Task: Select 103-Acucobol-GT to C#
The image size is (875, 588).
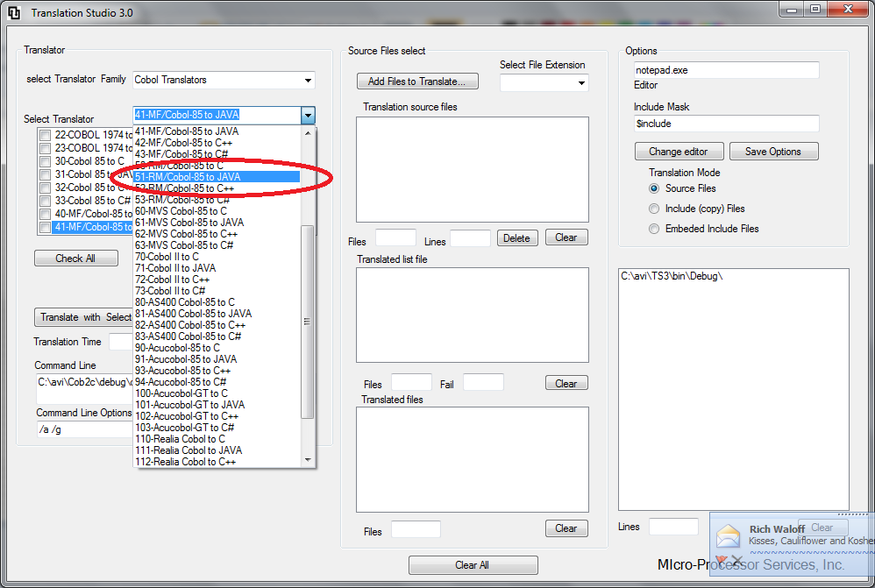Action: pyautogui.click(x=217, y=428)
